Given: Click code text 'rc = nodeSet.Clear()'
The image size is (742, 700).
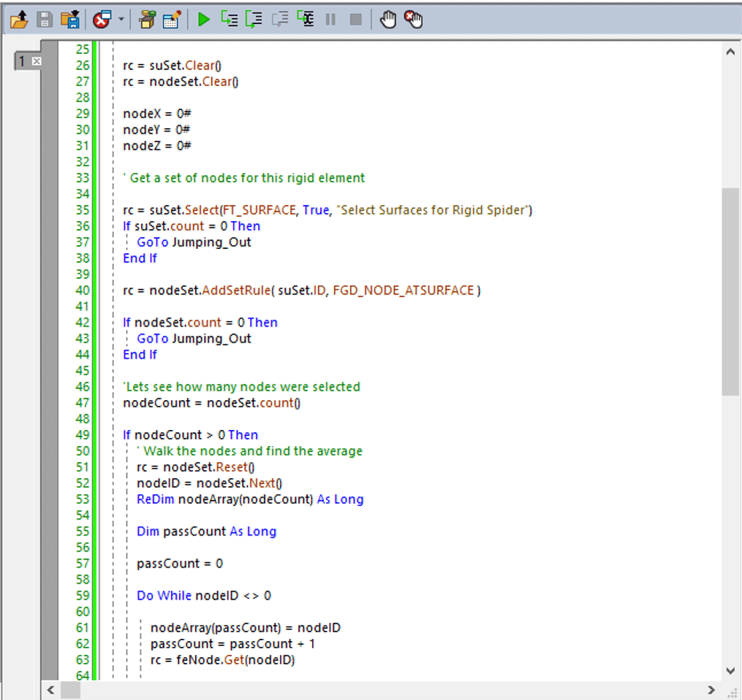Looking at the screenshot, I should (x=180, y=82).
